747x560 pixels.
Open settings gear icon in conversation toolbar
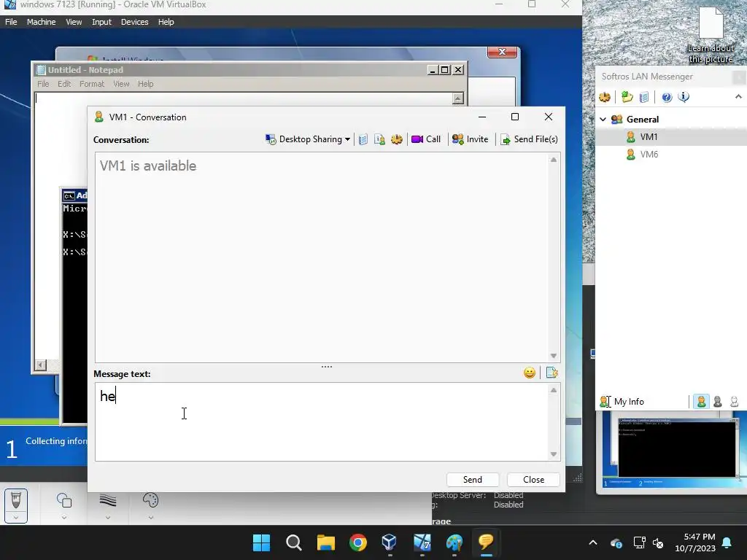click(396, 139)
